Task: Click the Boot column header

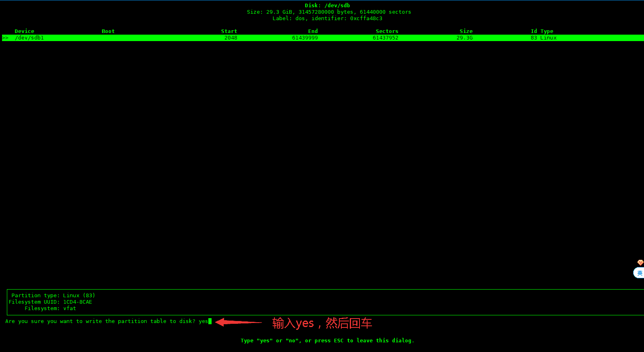Action: pos(108,31)
